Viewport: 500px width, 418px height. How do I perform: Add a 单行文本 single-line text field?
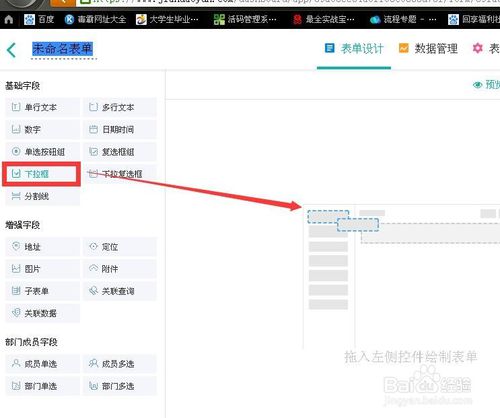click(43, 107)
